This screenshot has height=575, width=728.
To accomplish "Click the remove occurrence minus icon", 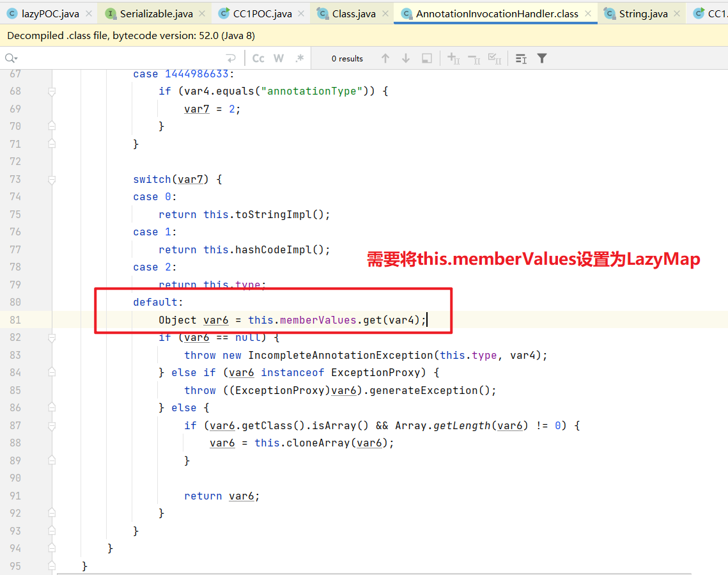I will [474, 58].
